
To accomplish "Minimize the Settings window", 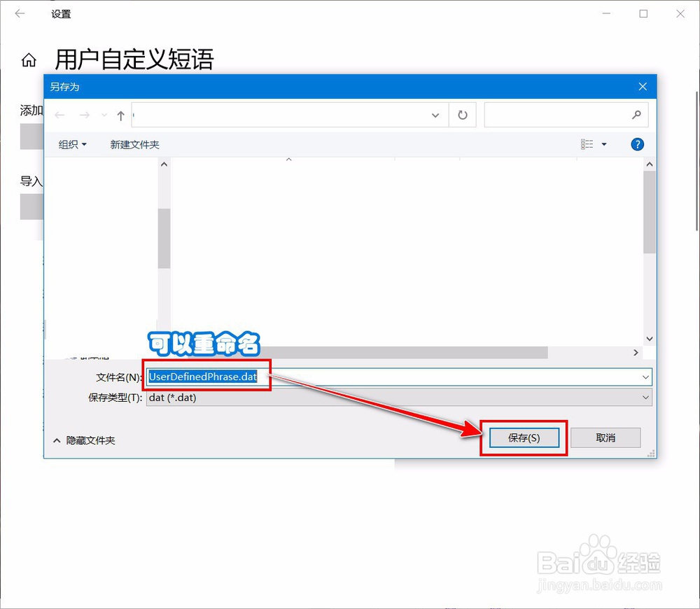I will tap(606, 14).
